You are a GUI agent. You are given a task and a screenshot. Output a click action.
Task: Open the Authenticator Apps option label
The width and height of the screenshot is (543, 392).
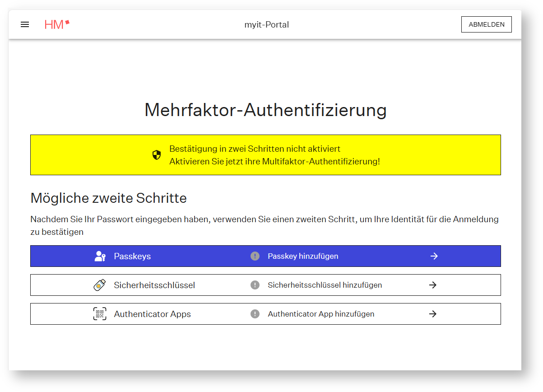[152, 314]
